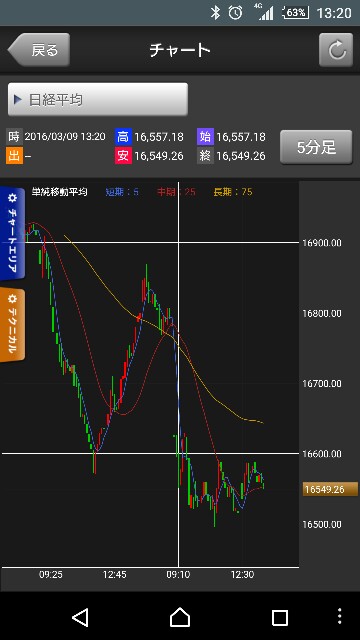The width and height of the screenshot is (360, 640).
Task: Tap the 終 close price badge
Action: 205,156
